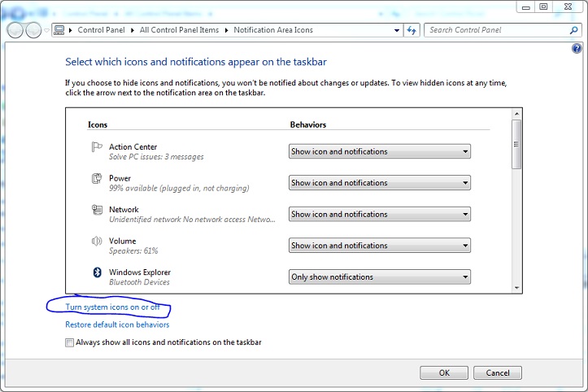The width and height of the screenshot is (588, 392).
Task: Open address bar history dropdown arrow
Action: coord(397,30)
